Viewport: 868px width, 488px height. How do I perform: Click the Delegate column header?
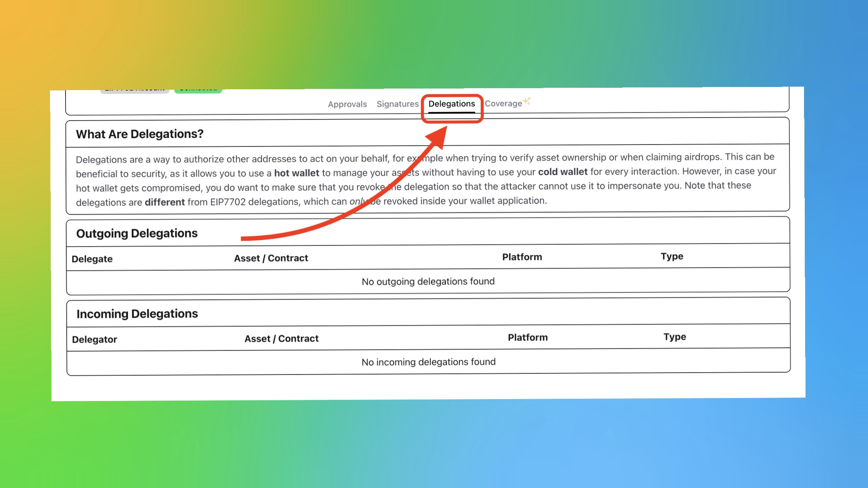92,259
